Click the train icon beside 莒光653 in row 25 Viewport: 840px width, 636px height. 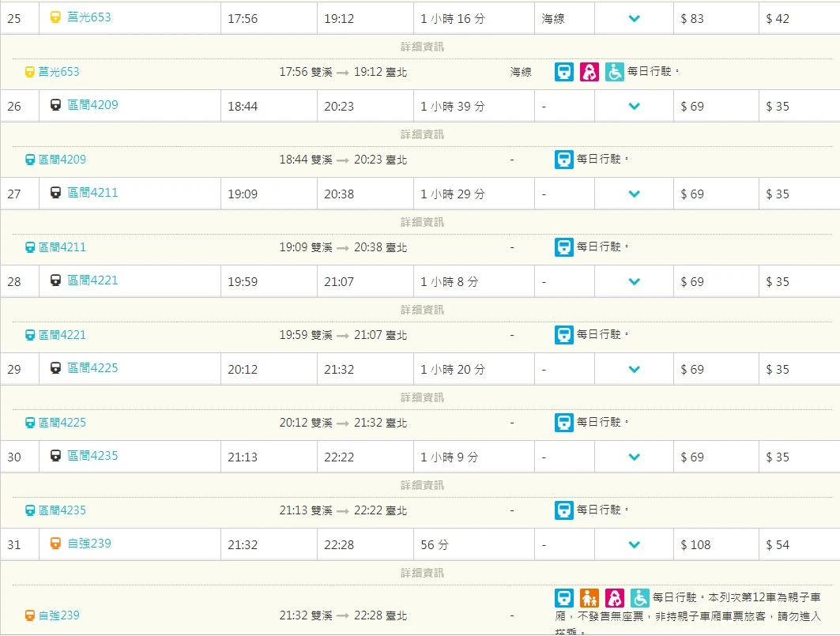tap(55, 17)
